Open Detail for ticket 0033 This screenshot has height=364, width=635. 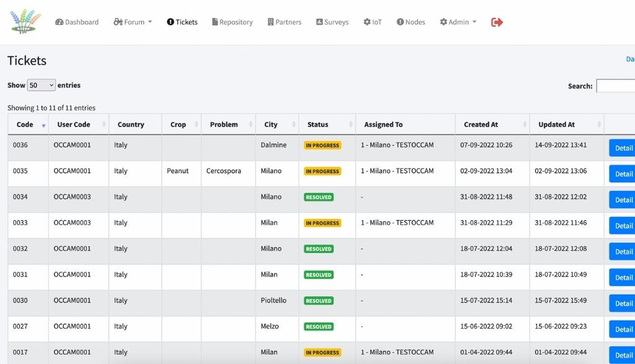tap(623, 226)
